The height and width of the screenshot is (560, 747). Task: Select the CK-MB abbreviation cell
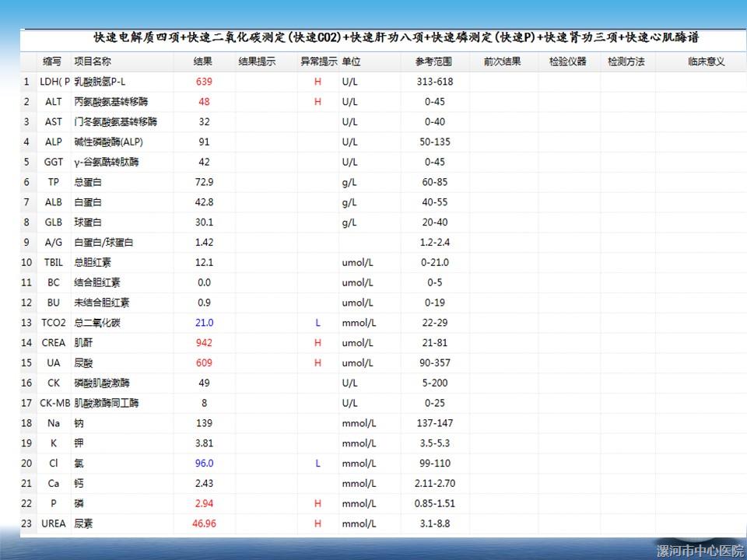click(x=54, y=403)
